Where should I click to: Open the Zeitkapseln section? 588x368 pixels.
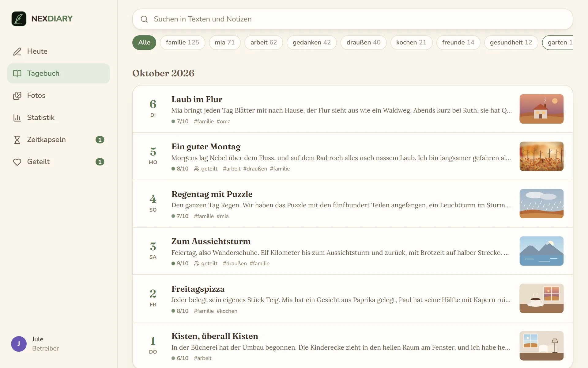[x=58, y=140]
